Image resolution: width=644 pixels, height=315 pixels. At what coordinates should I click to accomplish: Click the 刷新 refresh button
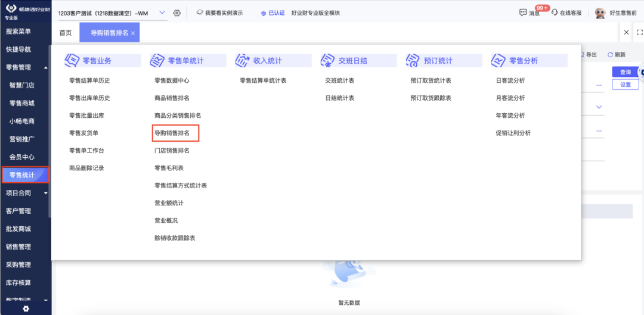(617, 55)
